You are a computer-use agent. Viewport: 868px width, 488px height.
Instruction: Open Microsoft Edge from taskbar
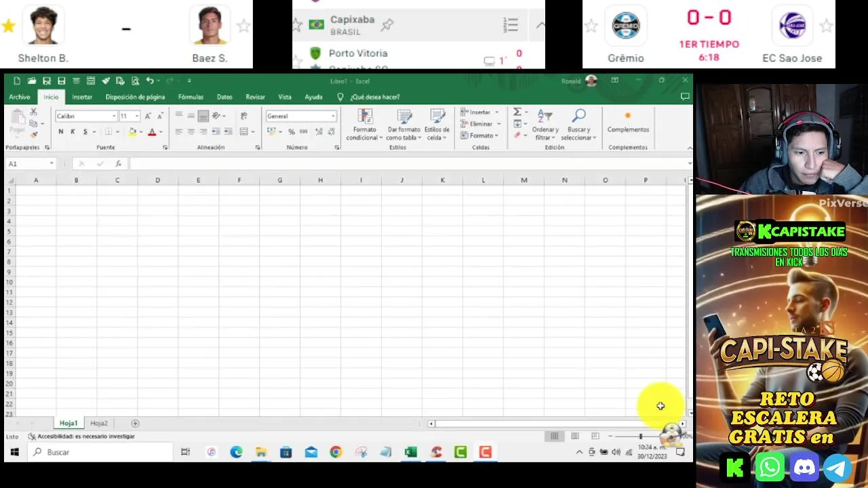pos(236,452)
